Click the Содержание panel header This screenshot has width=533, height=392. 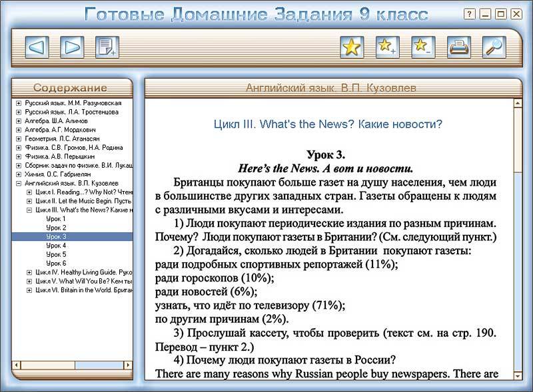tap(71, 88)
